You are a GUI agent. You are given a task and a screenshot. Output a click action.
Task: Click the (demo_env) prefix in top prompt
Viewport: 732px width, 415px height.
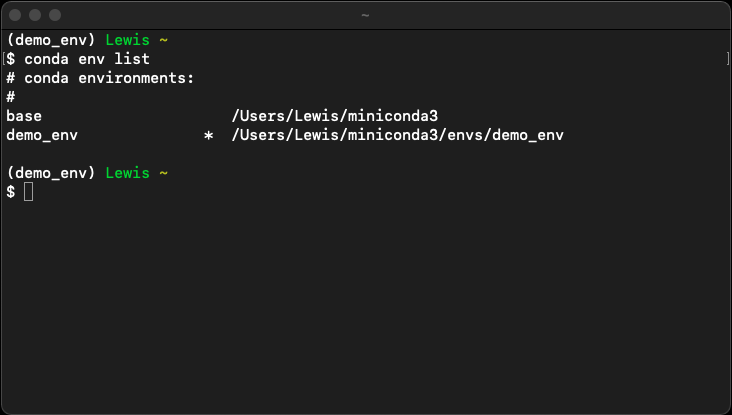(51, 40)
